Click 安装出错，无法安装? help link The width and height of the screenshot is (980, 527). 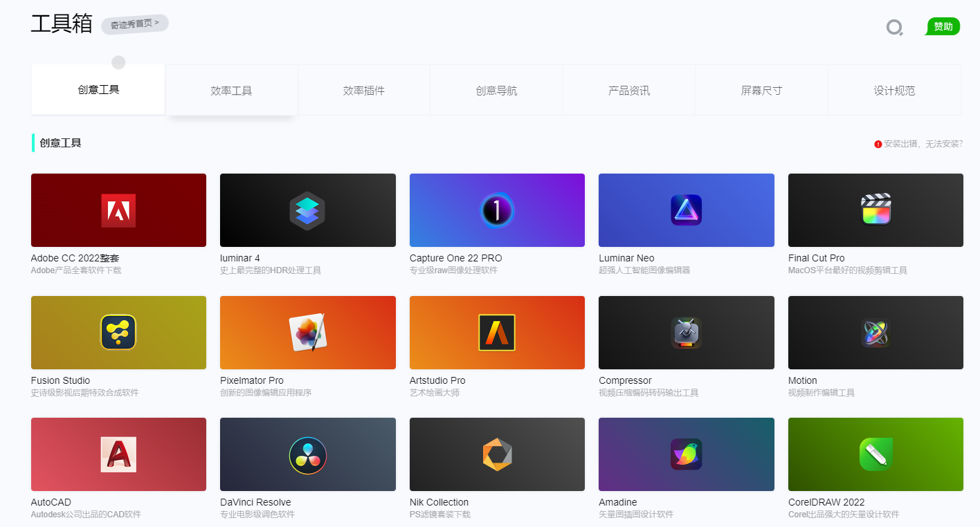pyautogui.click(x=923, y=144)
